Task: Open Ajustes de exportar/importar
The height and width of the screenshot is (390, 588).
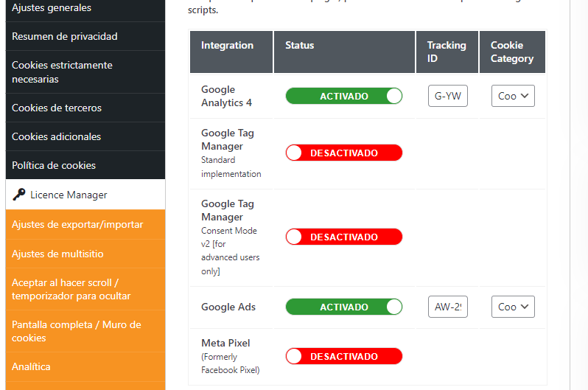Action: click(x=85, y=224)
